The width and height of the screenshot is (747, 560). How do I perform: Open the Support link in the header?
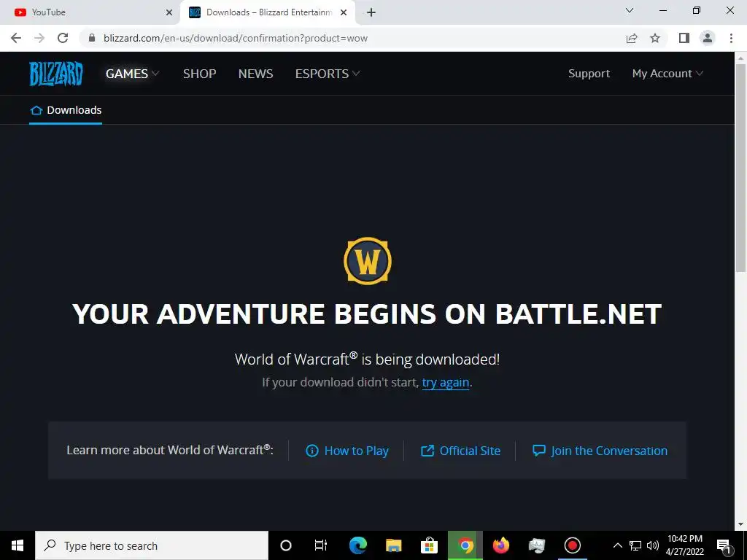pyautogui.click(x=589, y=74)
